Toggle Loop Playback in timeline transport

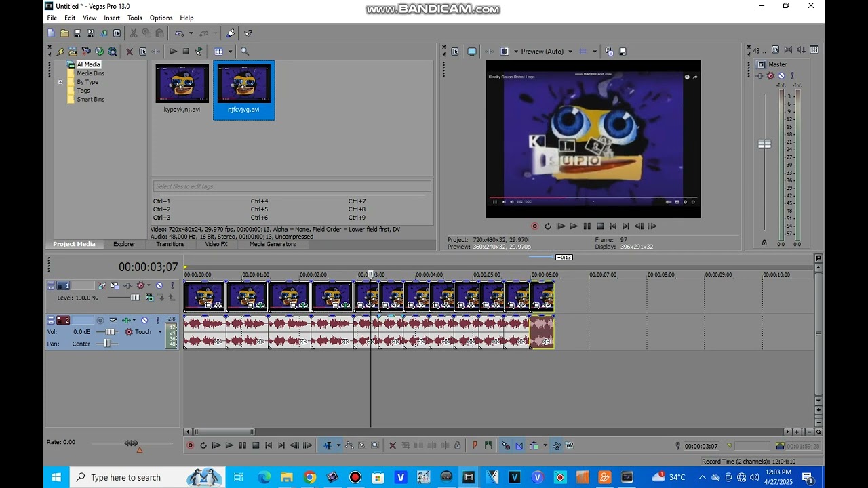coord(203,445)
